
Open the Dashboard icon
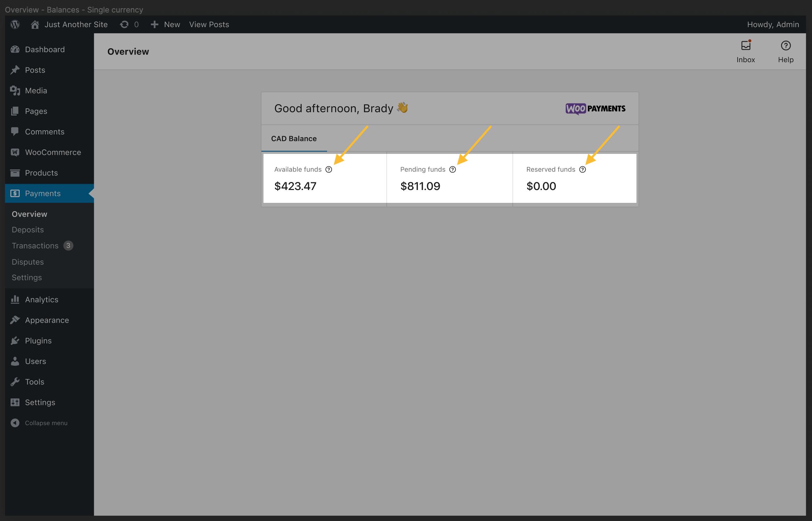(15, 49)
